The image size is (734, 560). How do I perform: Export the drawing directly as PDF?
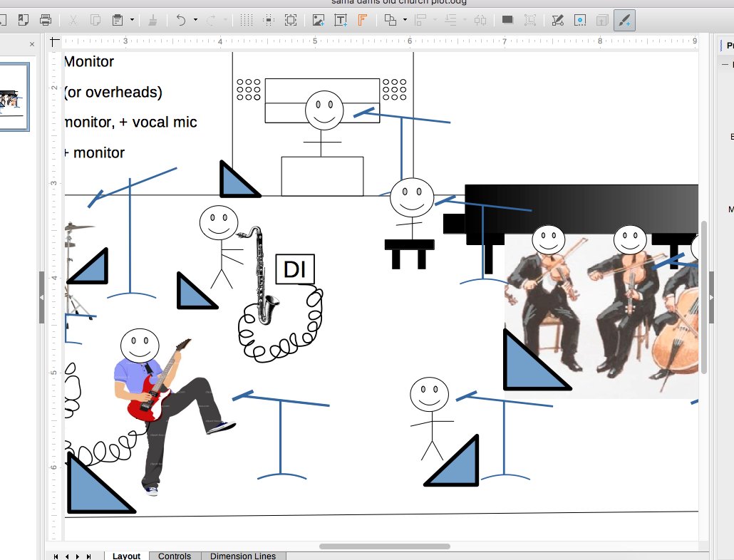[23, 20]
